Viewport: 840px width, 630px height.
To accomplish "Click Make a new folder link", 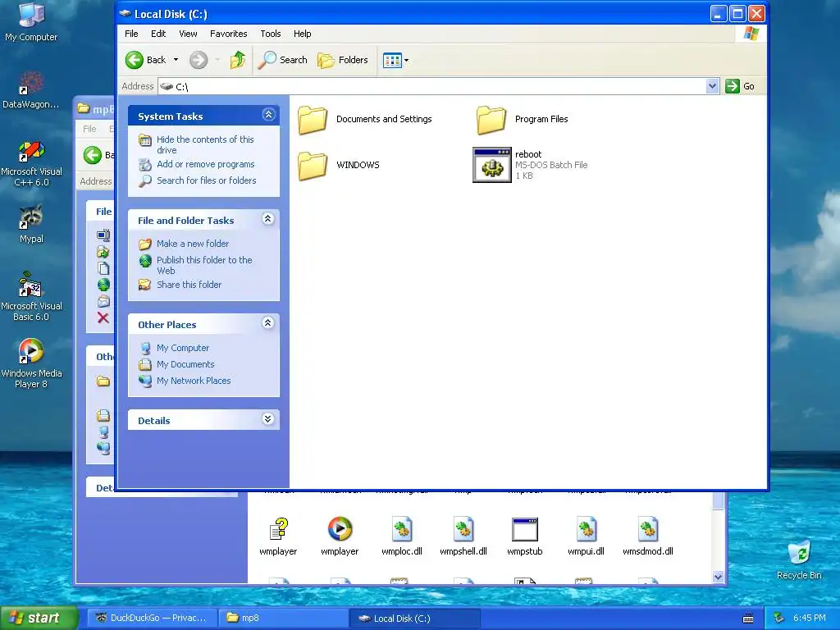I will [x=193, y=244].
